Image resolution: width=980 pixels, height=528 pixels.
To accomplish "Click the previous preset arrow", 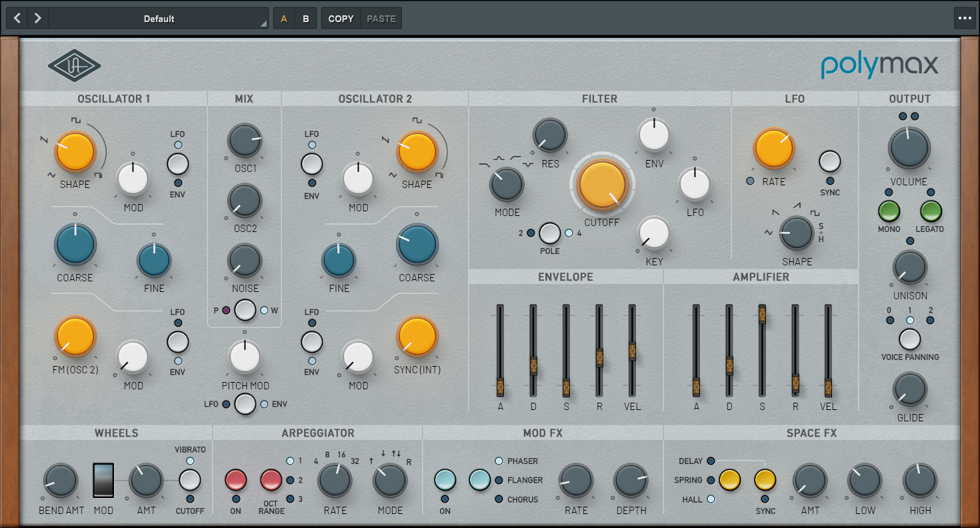I will point(17,19).
